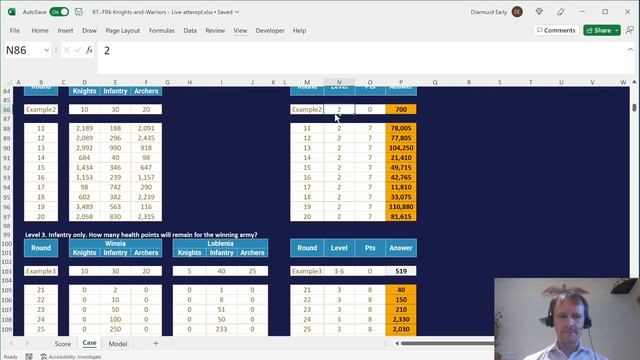Click the Name Box showing N86
This screenshot has height=360, width=640.
pyautogui.click(x=23, y=50)
